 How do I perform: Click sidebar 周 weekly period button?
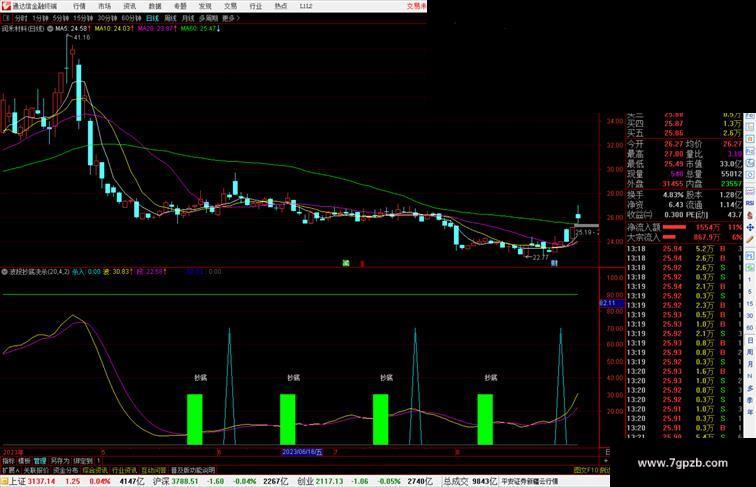click(750, 352)
